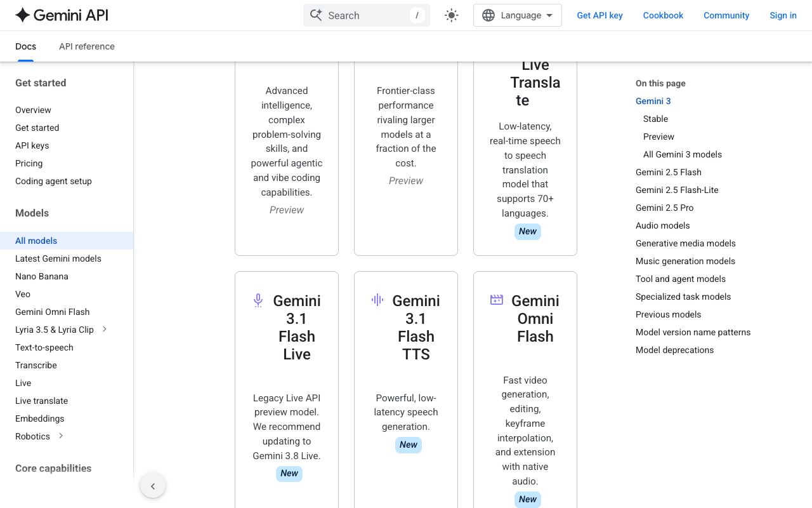
Task: Click the video clip icon on Gemini Omni Flash
Action: point(497,300)
